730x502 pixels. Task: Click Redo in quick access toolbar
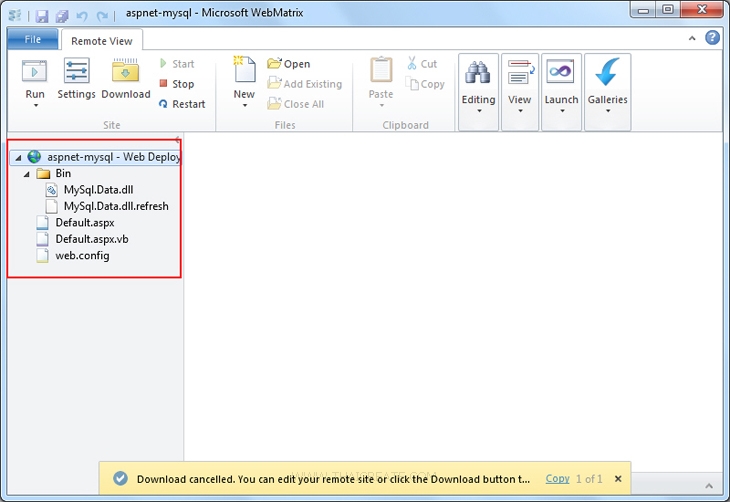[x=102, y=16]
